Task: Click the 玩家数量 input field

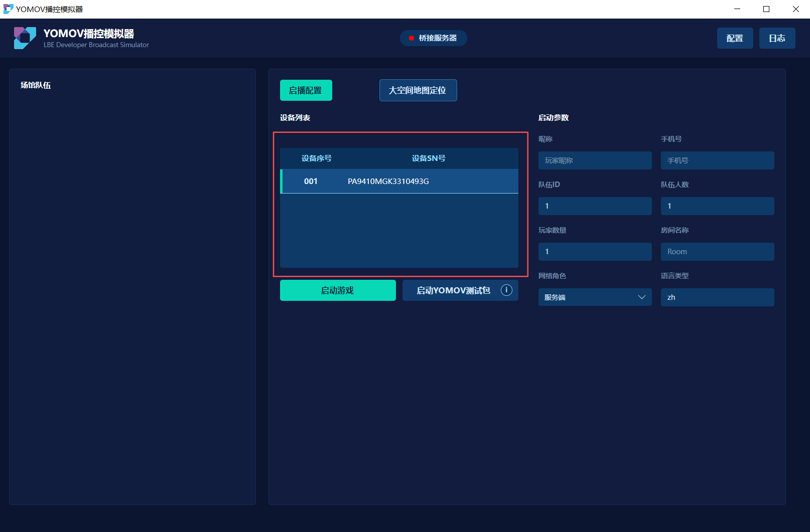Action: [595, 252]
